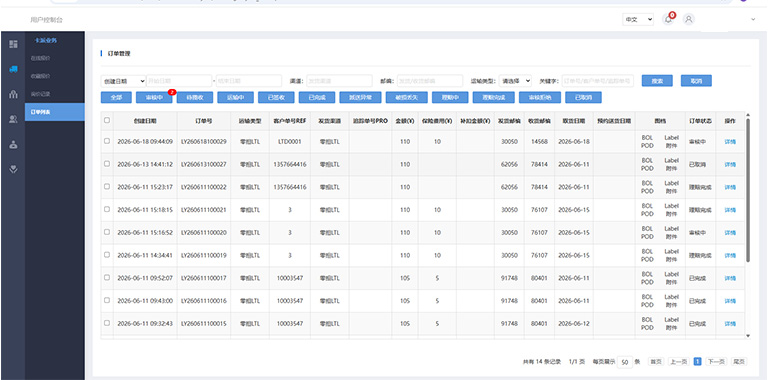770x380 pixels.
Task: Select 在线报价 in the side menu
Action: [x=40, y=58]
